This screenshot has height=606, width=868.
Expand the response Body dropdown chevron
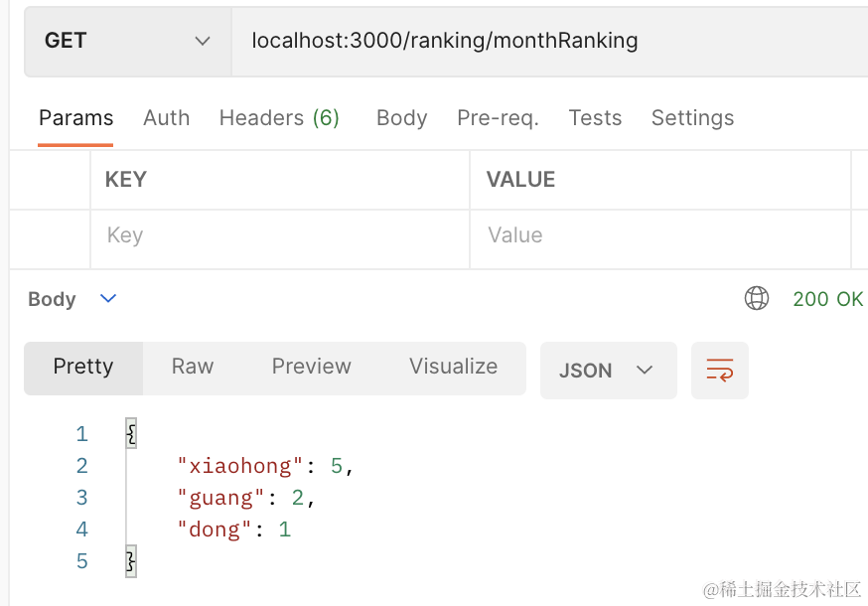click(109, 298)
